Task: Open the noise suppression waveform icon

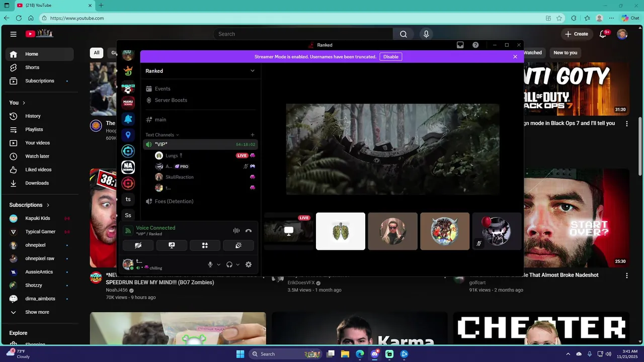Action: [236, 231]
